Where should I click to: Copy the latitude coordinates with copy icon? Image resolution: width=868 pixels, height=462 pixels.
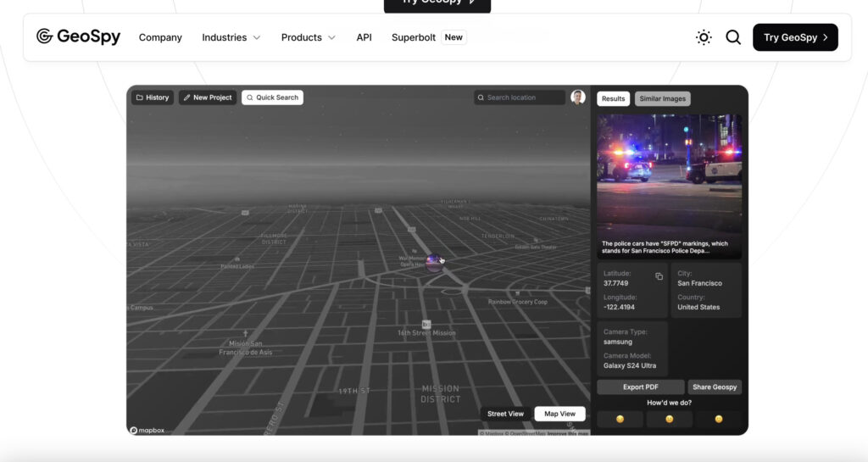[x=659, y=276]
